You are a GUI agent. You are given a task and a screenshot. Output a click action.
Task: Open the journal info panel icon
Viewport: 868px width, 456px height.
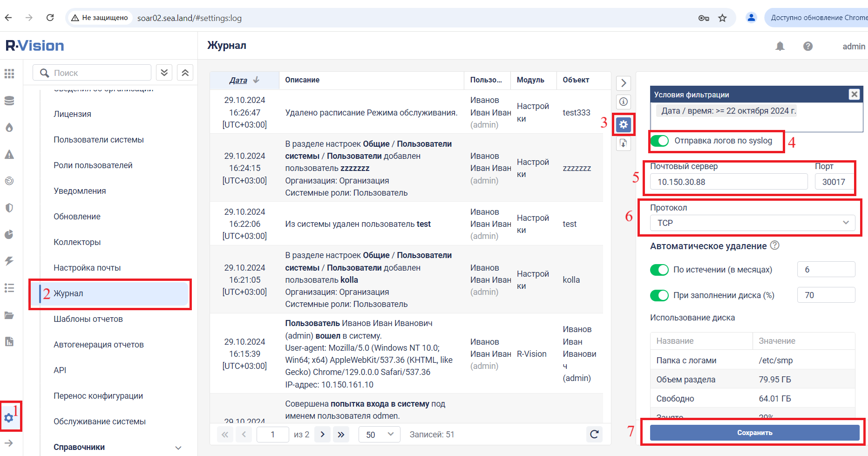click(x=624, y=102)
